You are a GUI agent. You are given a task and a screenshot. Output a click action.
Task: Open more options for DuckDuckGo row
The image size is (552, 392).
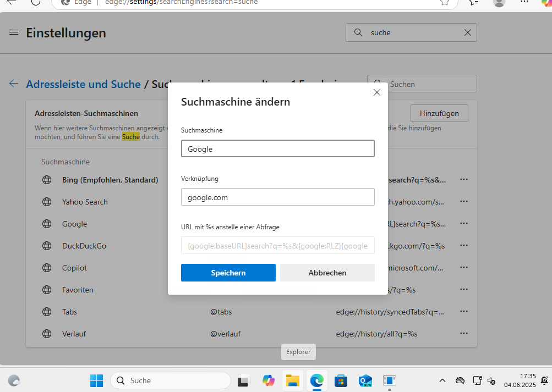464,245
